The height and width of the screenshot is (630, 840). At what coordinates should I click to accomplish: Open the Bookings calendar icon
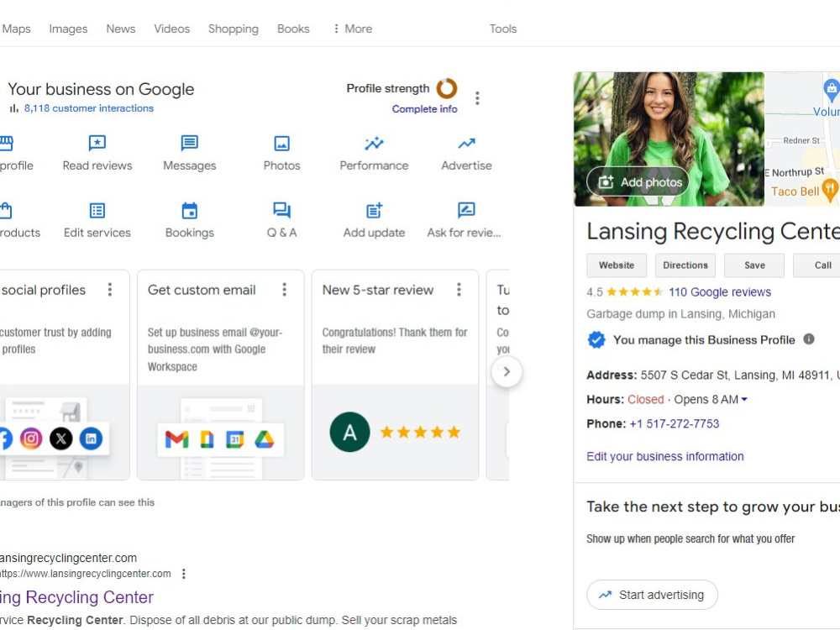[189, 211]
